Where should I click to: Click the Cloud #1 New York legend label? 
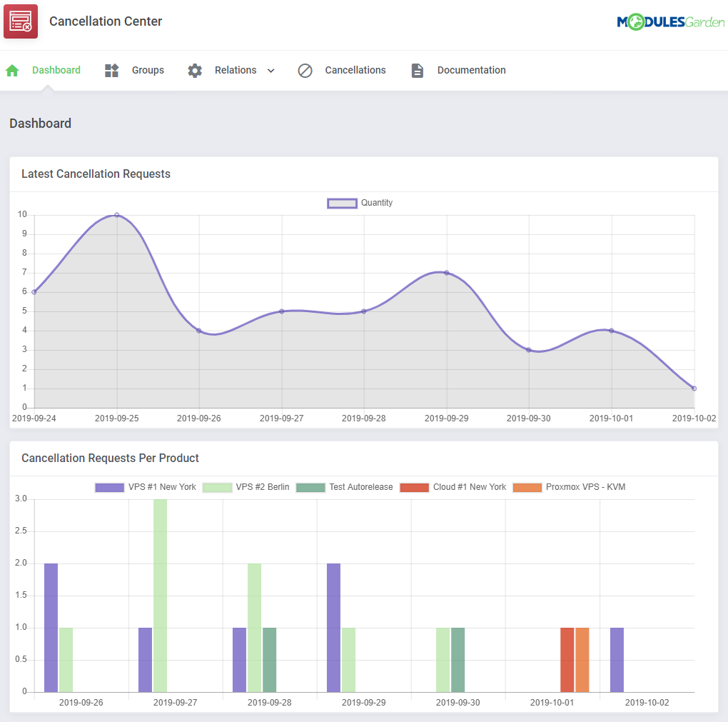[x=470, y=487]
